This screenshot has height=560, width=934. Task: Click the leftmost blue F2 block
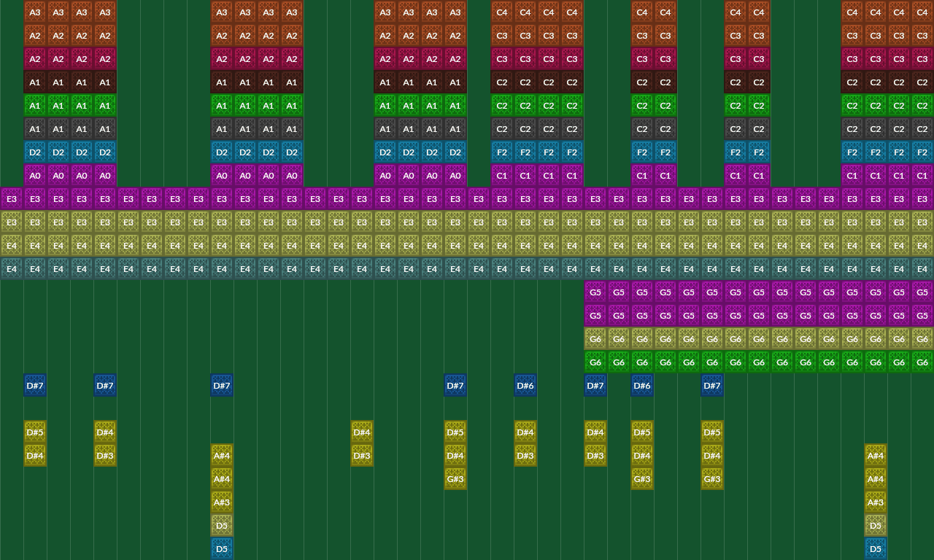tap(502, 152)
